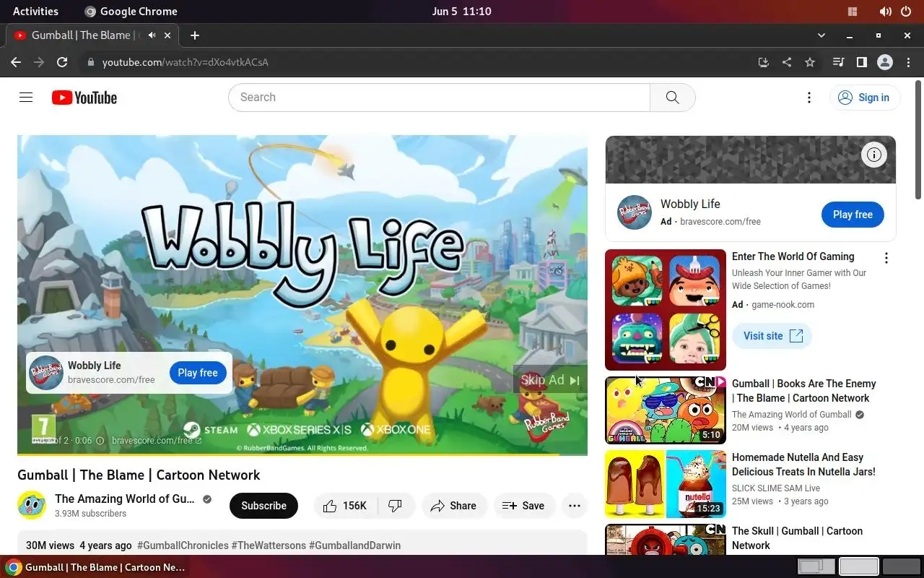Open Gumball Books Are The Enemy title
Viewport: 924px width, 578px height.
pyautogui.click(x=804, y=391)
